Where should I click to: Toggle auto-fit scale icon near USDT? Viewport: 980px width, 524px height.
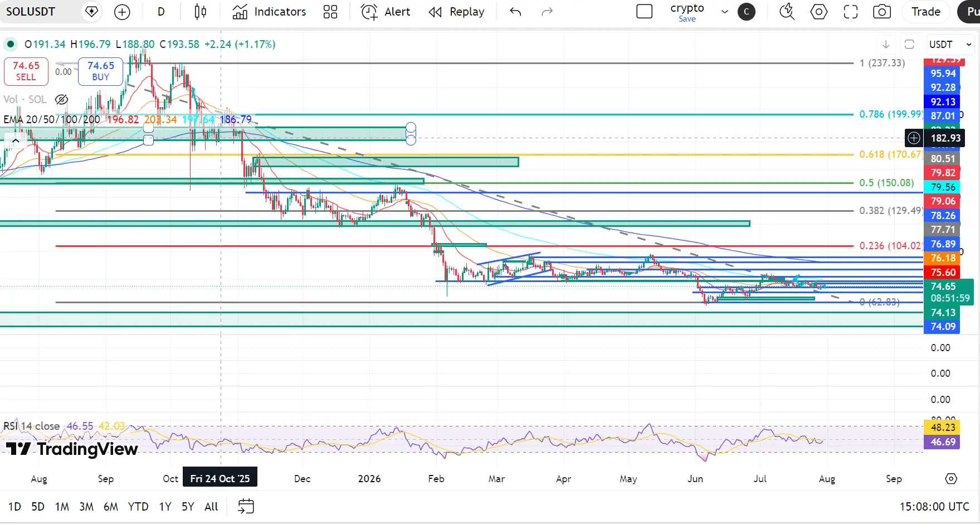(x=909, y=44)
